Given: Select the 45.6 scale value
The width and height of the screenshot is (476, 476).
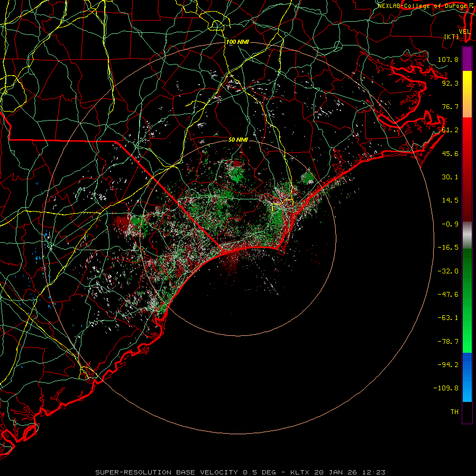Looking at the screenshot, I should (x=450, y=153).
